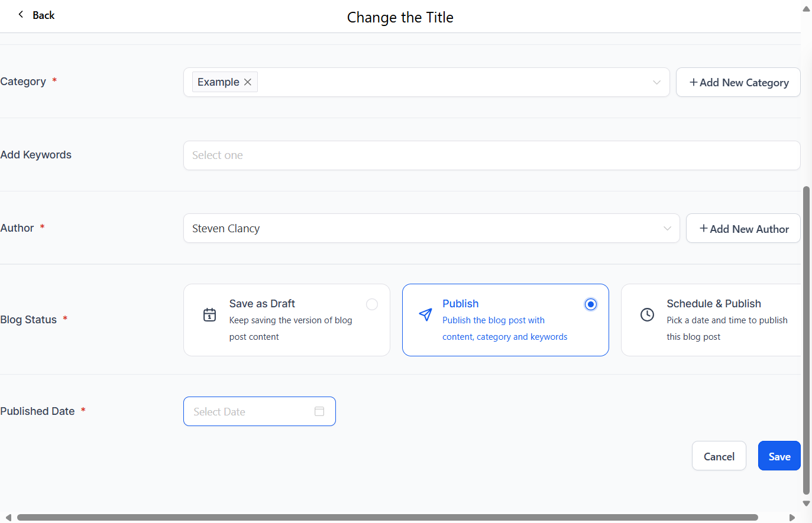812x523 pixels.
Task: Click the Save as Draft calendar icon
Action: (x=210, y=315)
